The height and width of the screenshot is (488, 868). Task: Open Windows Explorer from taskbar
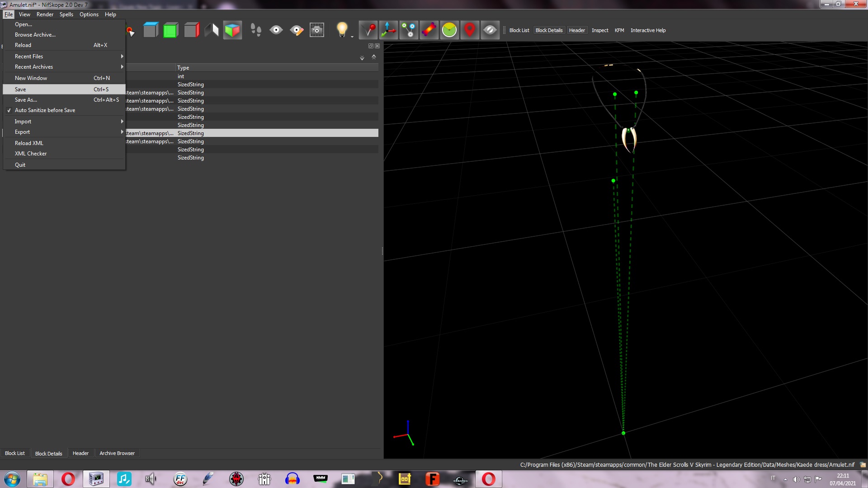pos(40,479)
